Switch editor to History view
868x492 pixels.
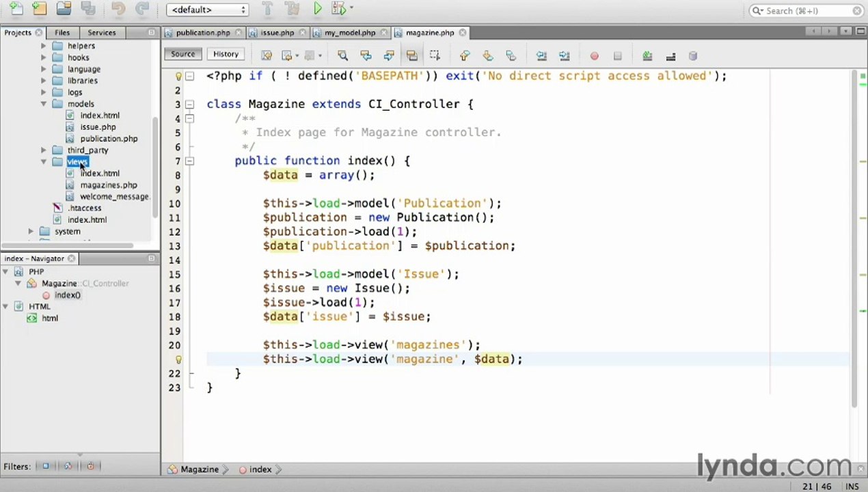click(x=226, y=54)
